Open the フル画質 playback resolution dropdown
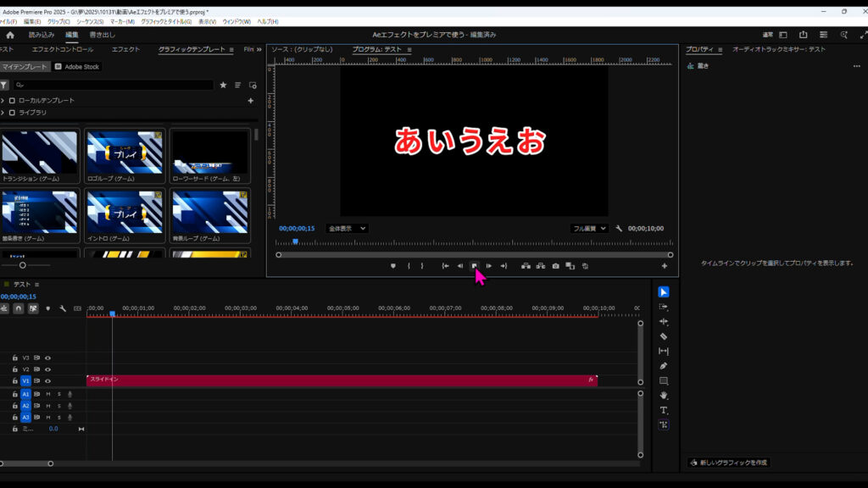The height and width of the screenshot is (488, 868). tap(589, 229)
